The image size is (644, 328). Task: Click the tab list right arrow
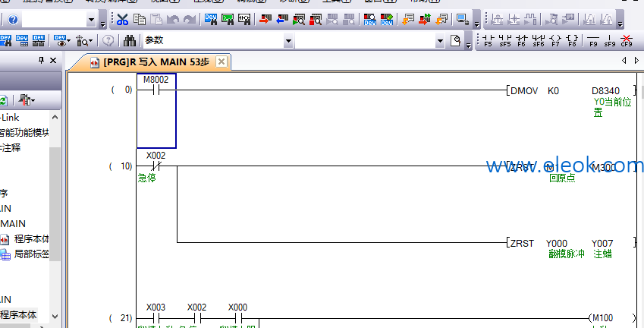[636, 61]
